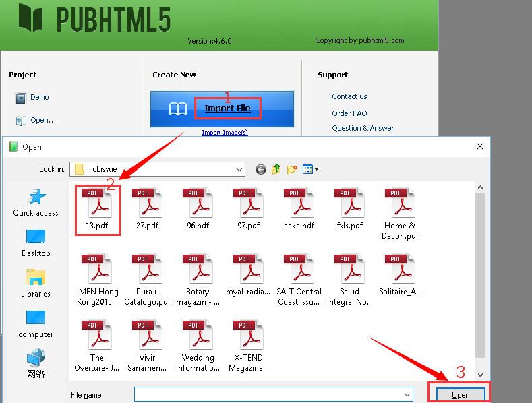Expand the File name dropdown arrow
The height and width of the screenshot is (403, 532).
[x=407, y=394]
